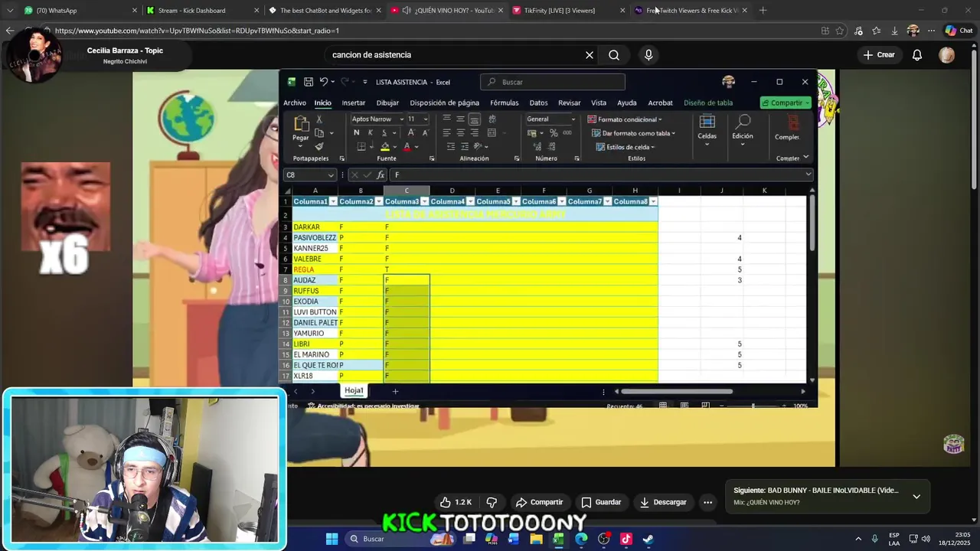
Task: Decrease font size with small A
Action: tap(424, 132)
